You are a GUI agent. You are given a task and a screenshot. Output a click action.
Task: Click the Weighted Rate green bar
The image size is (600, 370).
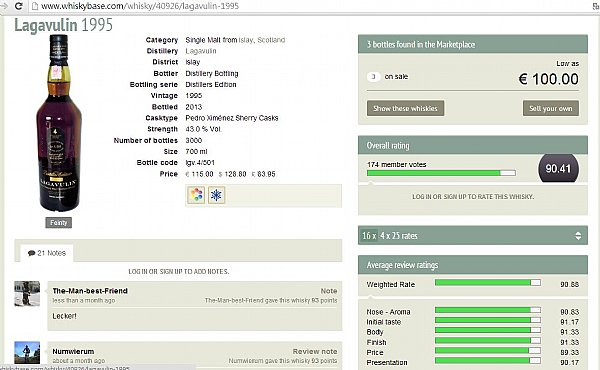tap(488, 283)
